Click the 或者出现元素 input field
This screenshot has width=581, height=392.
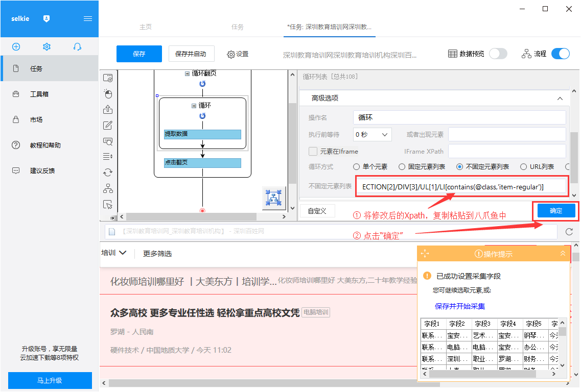click(x=507, y=135)
